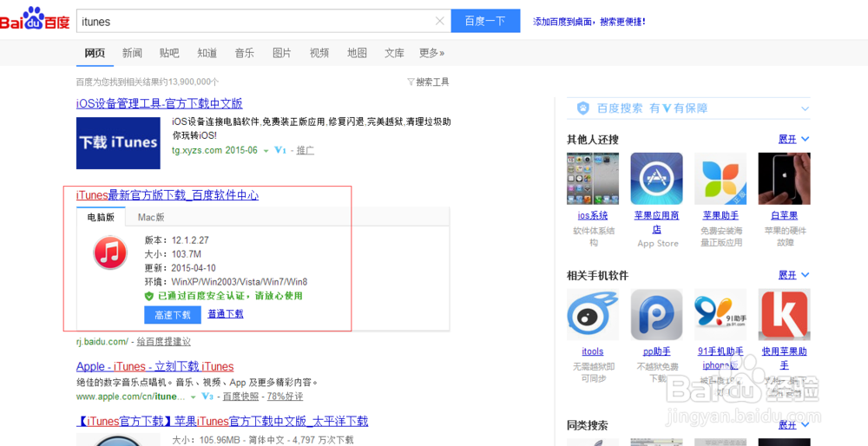Click the iTunes red music note icon

click(110, 253)
